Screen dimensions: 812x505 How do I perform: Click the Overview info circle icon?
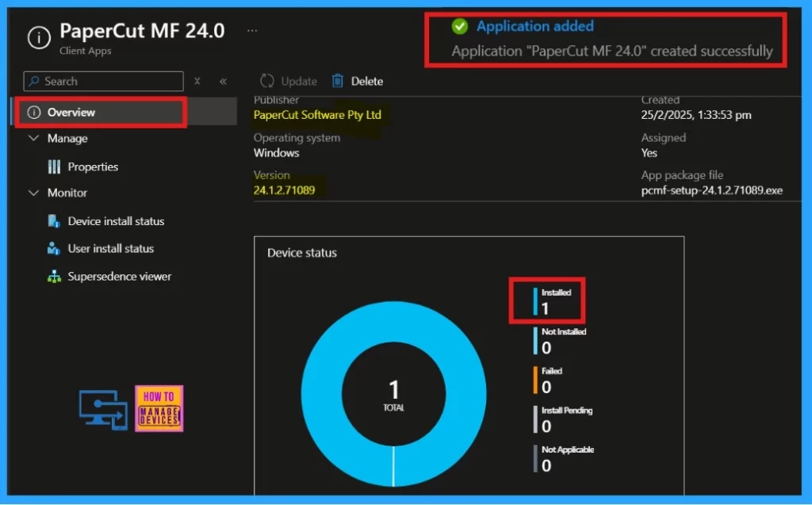click(x=34, y=113)
